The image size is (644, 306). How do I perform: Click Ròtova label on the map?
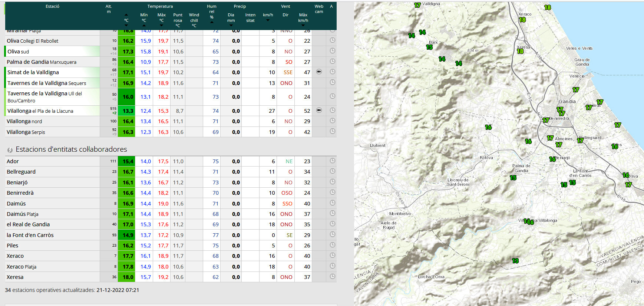coord(486,158)
